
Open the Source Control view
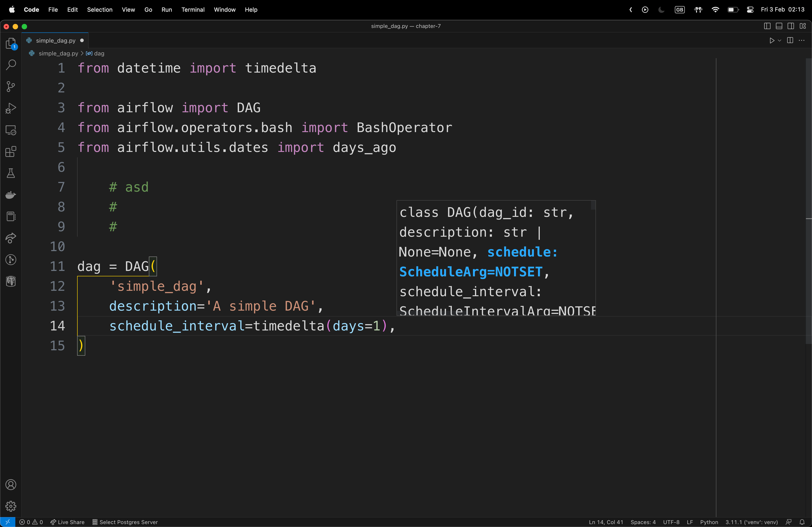[11, 87]
